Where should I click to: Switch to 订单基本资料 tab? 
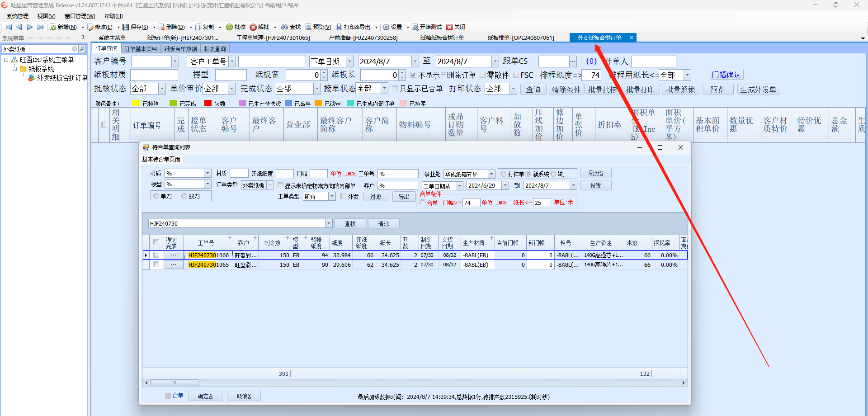[x=141, y=49]
